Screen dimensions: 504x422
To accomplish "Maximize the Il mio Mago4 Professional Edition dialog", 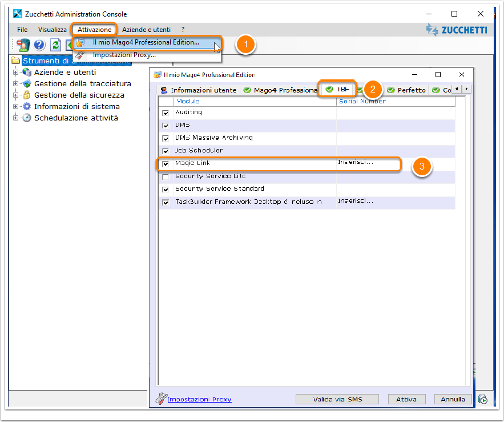I will pos(438,75).
